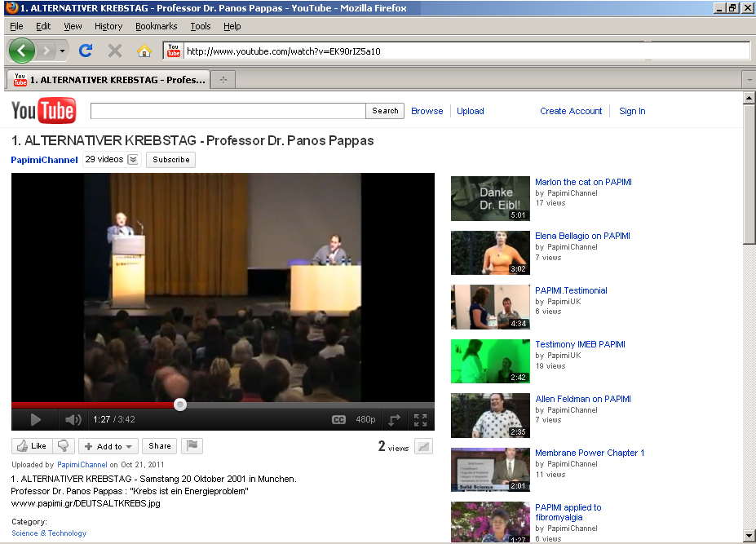The height and width of the screenshot is (544, 756).
Task: Show video statistics chart icon
Action: (x=423, y=446)
